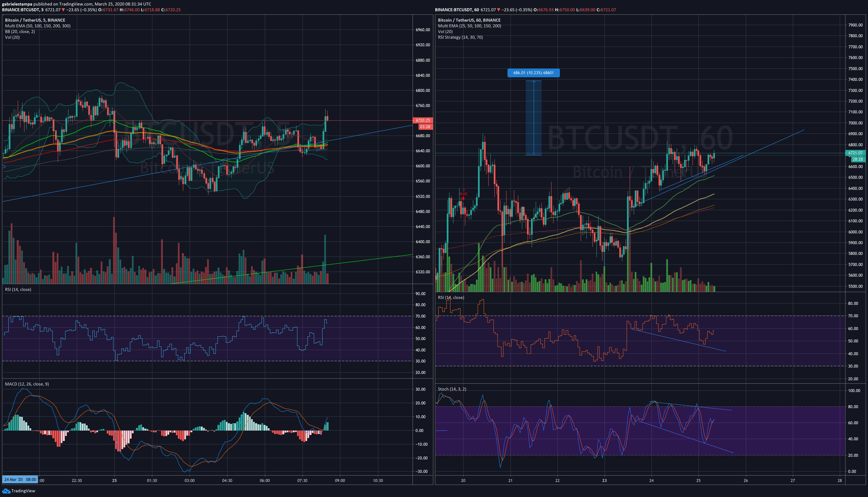Click the red 03:28 countdown tag

[425, 127]
